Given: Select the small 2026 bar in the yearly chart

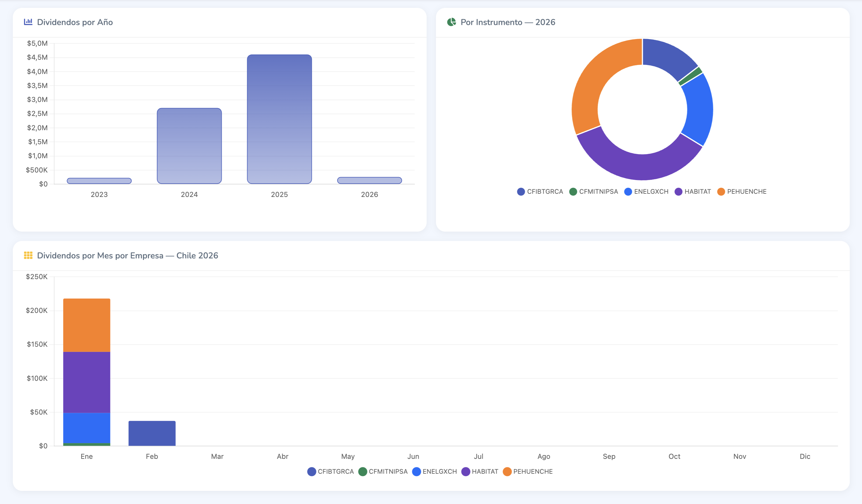Looking at the screenshot, I should pos(370,180).
